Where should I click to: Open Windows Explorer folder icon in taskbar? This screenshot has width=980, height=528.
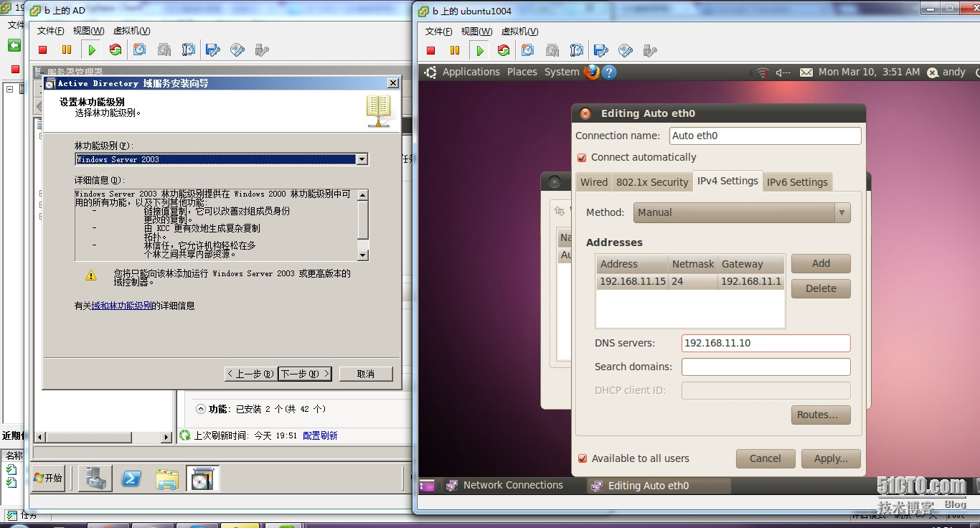pyautogui.click(x=167, y=479)
